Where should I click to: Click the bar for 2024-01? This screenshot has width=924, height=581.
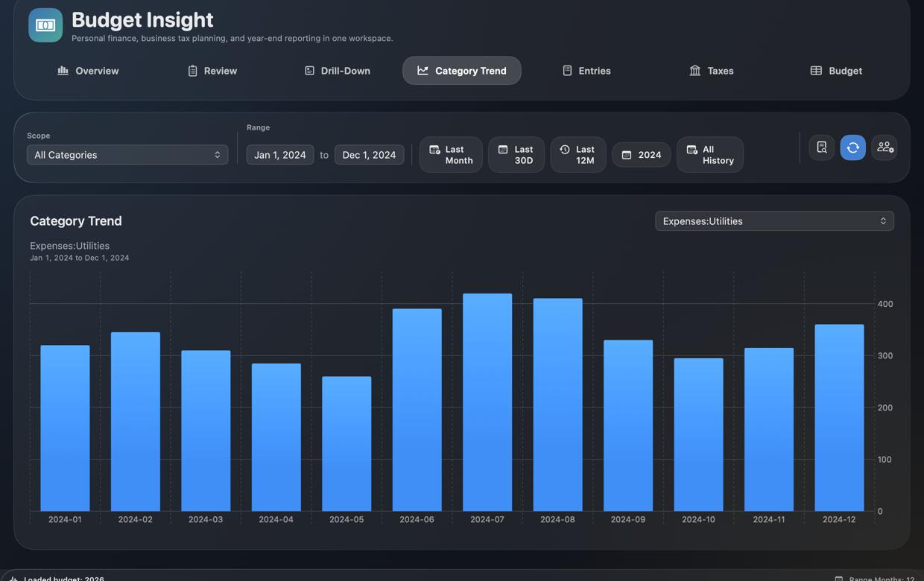65,428
